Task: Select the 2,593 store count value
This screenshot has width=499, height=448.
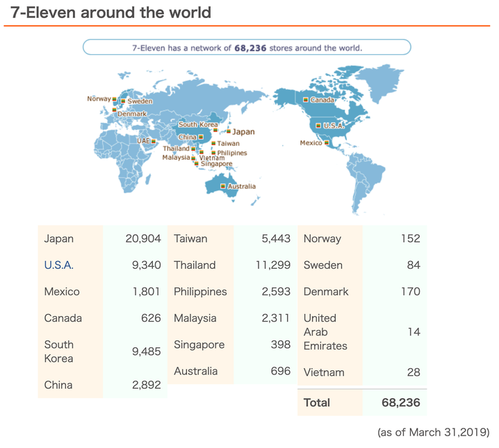Action: point(276,292)
